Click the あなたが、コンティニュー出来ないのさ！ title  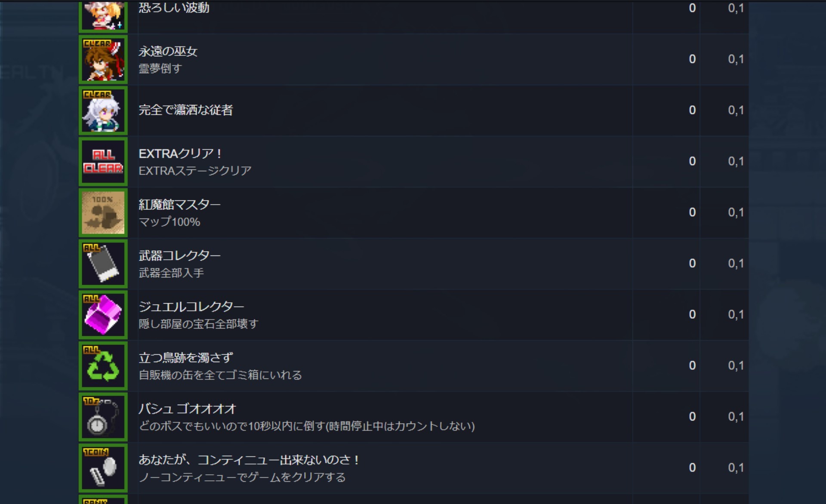tap(249, 460)
